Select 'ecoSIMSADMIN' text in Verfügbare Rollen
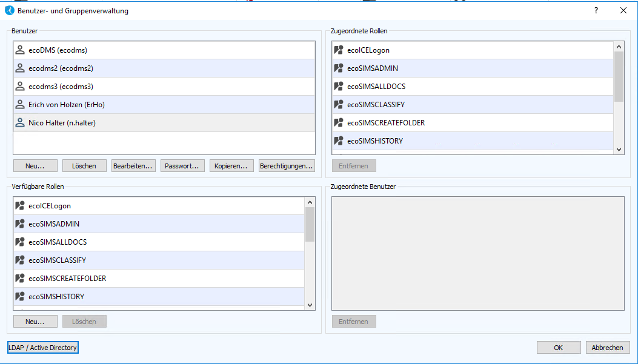 (54, 223)
